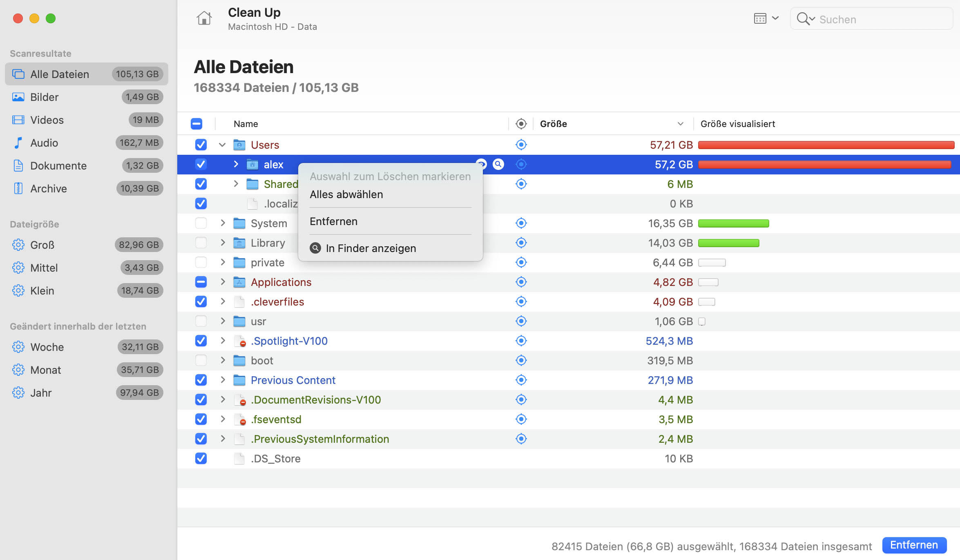Click the magnifier icon on the alex row
This screenshot has width=960, height=560.
(498, 164)
